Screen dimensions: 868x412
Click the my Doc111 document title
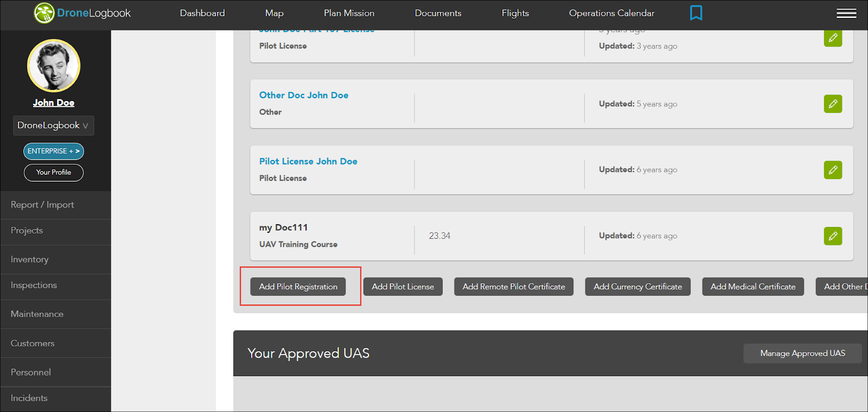[283, 227]
